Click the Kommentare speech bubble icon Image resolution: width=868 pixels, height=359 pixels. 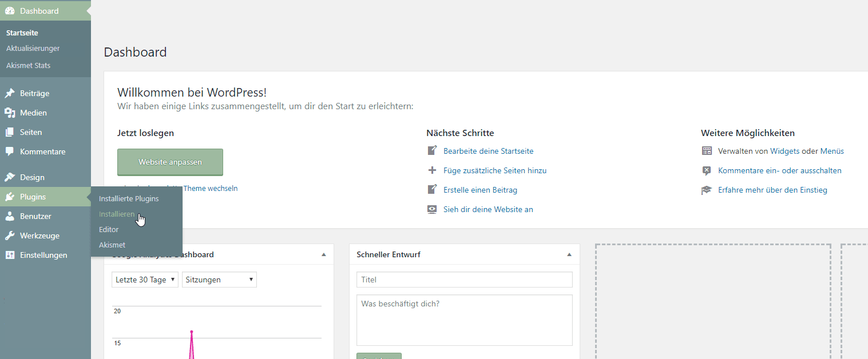(x=10, y=151)
